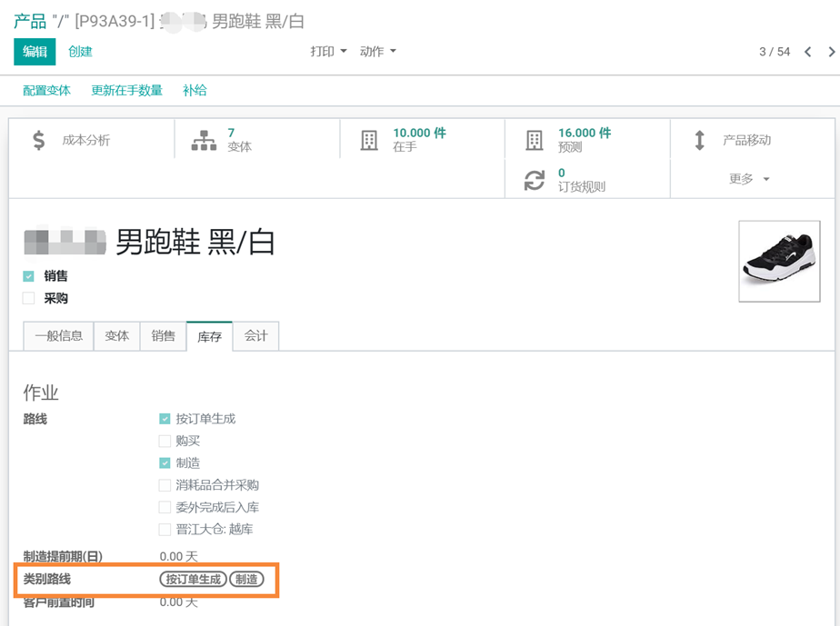Open the variants hierarchy icon
This screenshot has width=840, height=626.
click(204, 140)
